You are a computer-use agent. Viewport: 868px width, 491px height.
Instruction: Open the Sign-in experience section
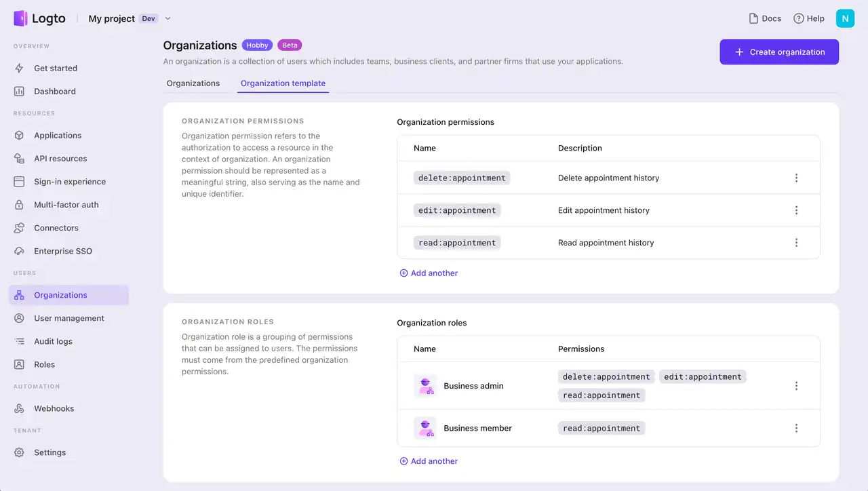[x=70, y=181]
